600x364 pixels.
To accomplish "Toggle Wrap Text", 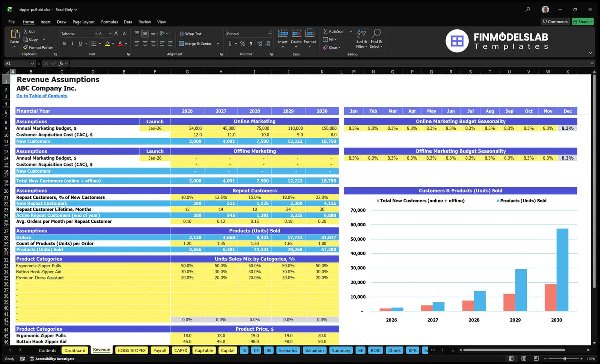I will coord(190,34).
